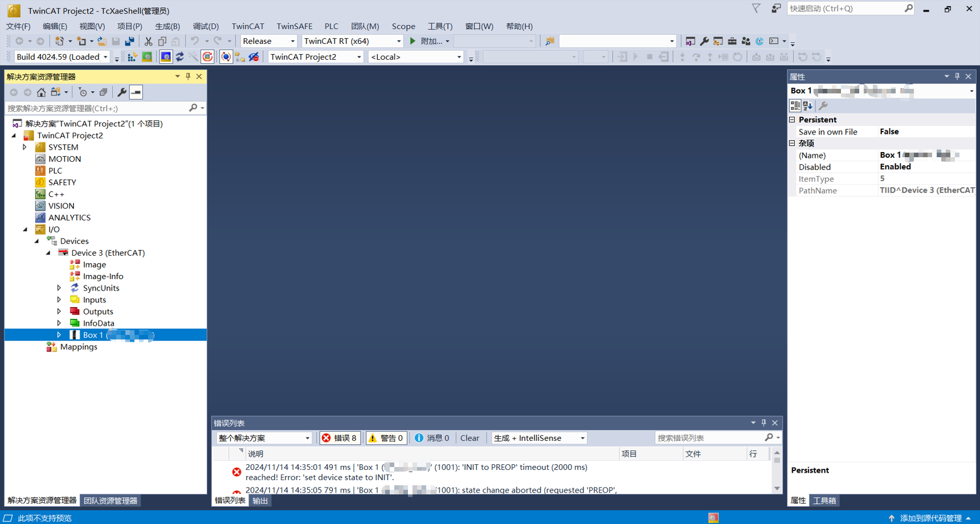This screenshot has height=524, width=980.
Task: Click the Activate Configuration icon in TwinCAT toolbar
Action: point(132,57)
